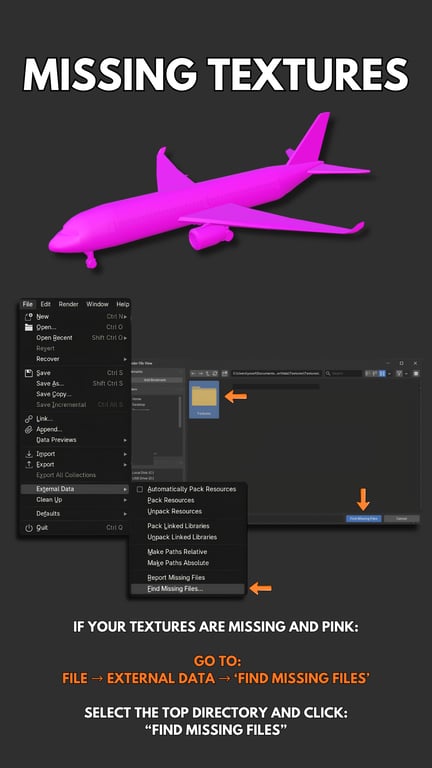Viewport: 432px width, 768px height.
Task: Choose Find Missing Files... in submenu
Action: point(188,589)
